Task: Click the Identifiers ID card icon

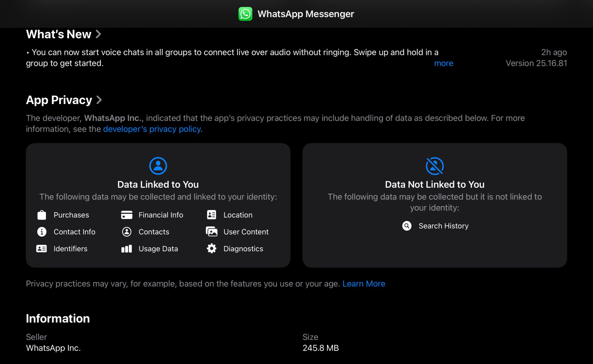Action: (42, 249)
